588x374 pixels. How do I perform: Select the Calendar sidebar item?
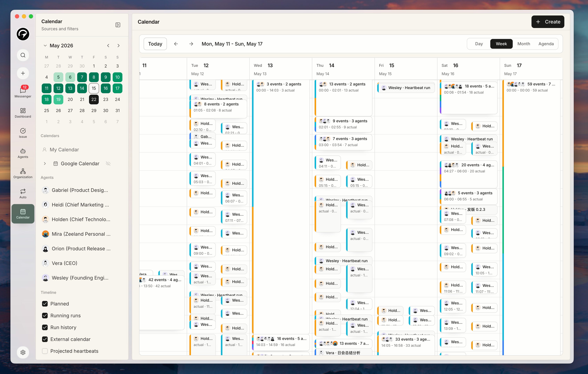(23, 214)
